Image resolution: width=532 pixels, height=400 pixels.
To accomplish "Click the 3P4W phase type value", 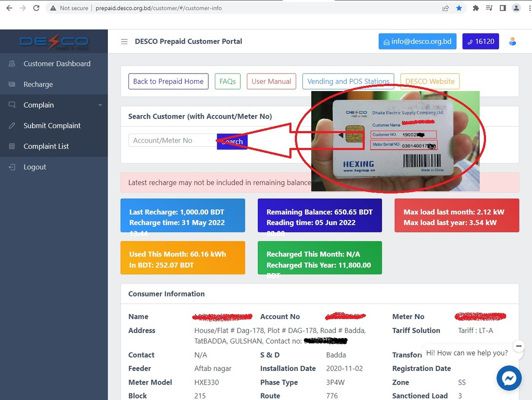I will (335, 382).
